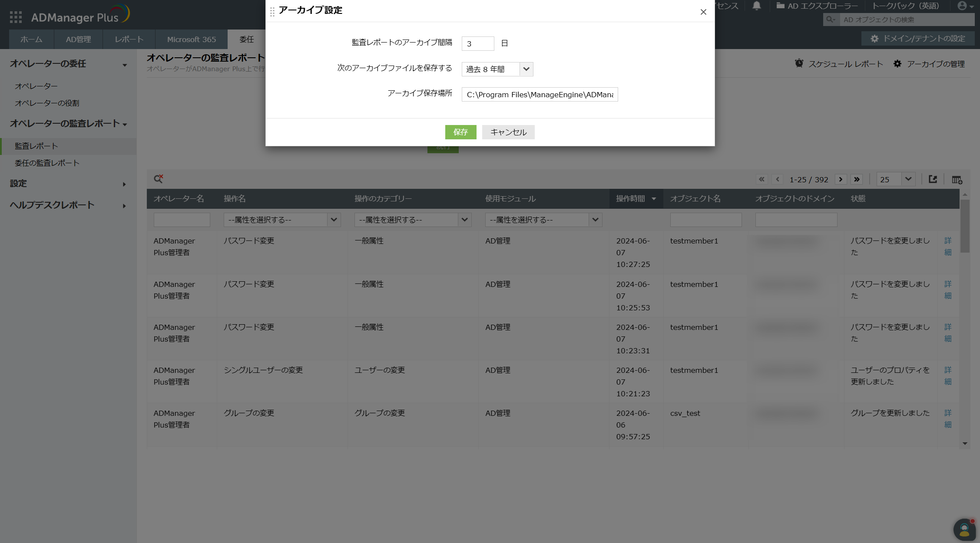This screenshot has height=543, width=980.
Task: Click the キャンセル button
Action: [508, 132]
